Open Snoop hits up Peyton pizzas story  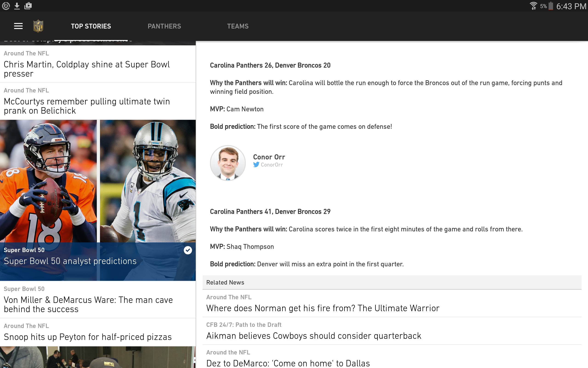point(98,332)
